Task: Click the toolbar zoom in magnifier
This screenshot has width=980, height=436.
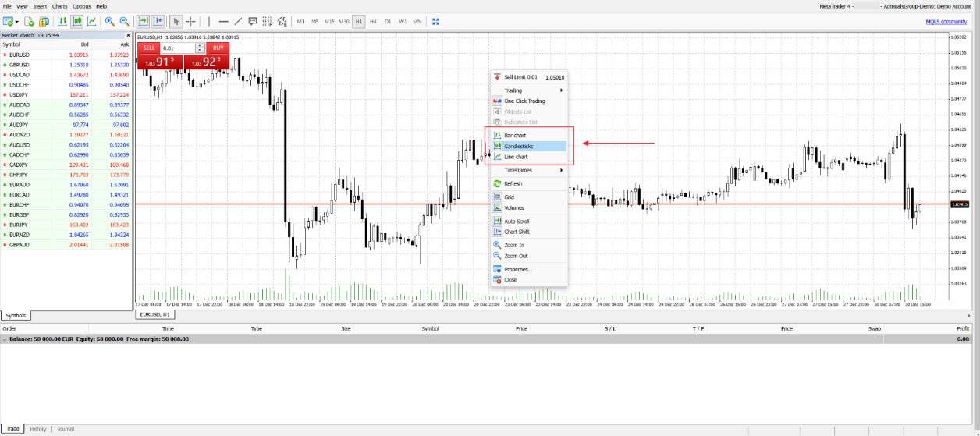Action: pyautogui.click(x=109, y=22)
